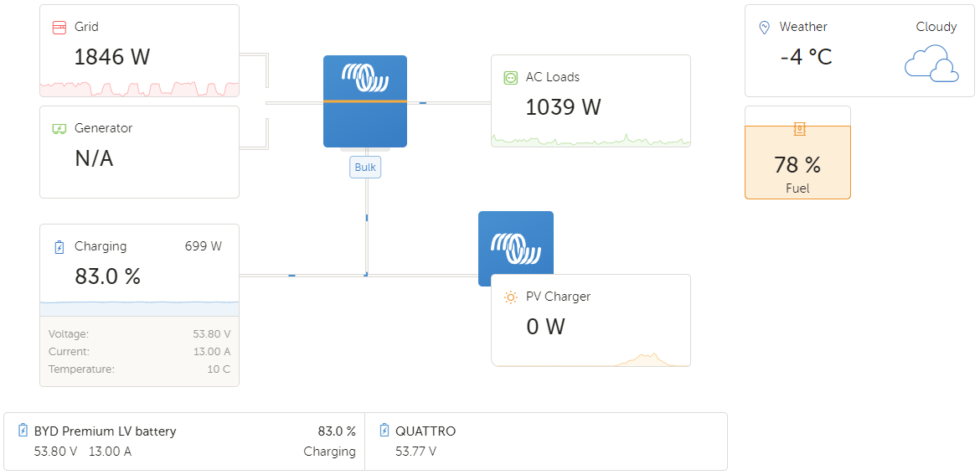Select the Temperature 10 C row
Image resolution: width=980 pixels, height=475 pixels.
click(x=139, y=369)
